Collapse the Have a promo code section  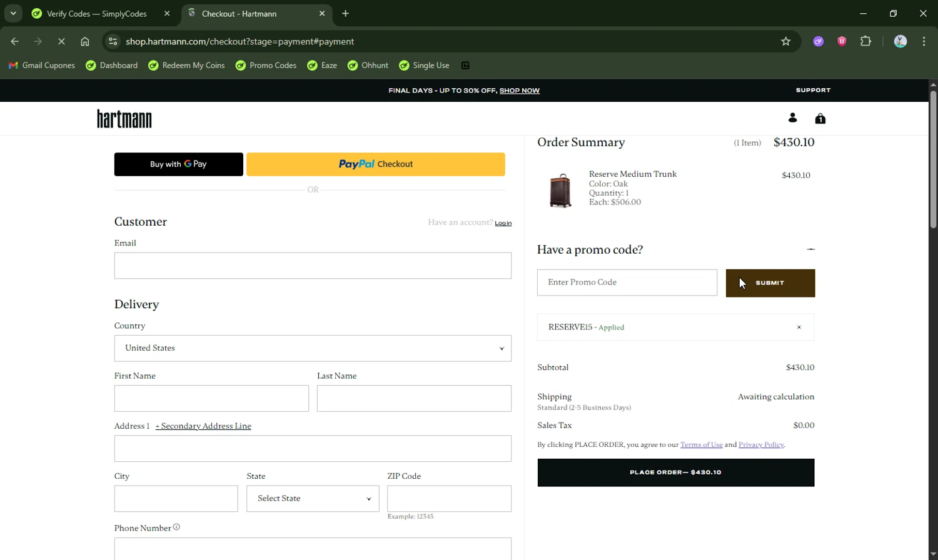(810, 249)
